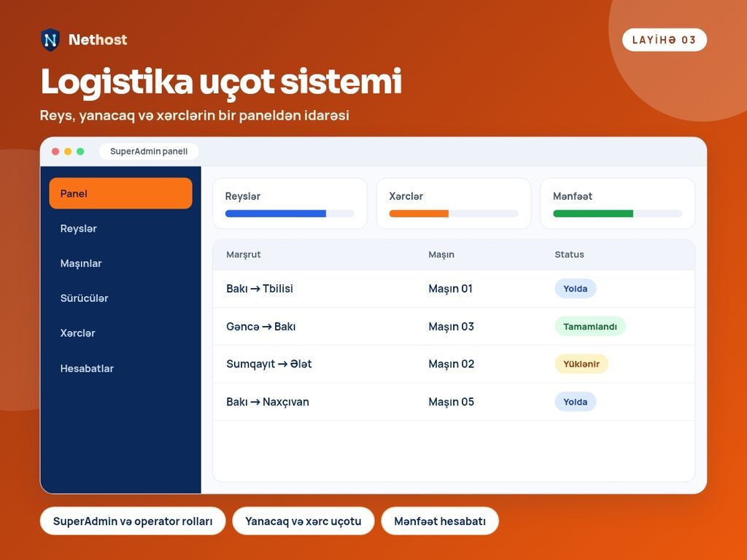The height and width of the screenshot is (560, 747).
Task: Click the Nethost brand name
Action: [98, 39]
